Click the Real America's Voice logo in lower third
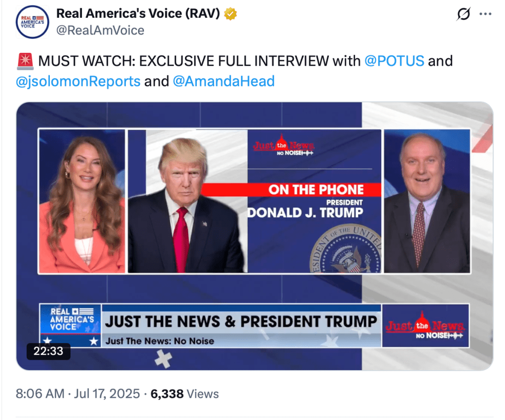Viewport: 505px width, 420px height. click(x=71, y=319)
